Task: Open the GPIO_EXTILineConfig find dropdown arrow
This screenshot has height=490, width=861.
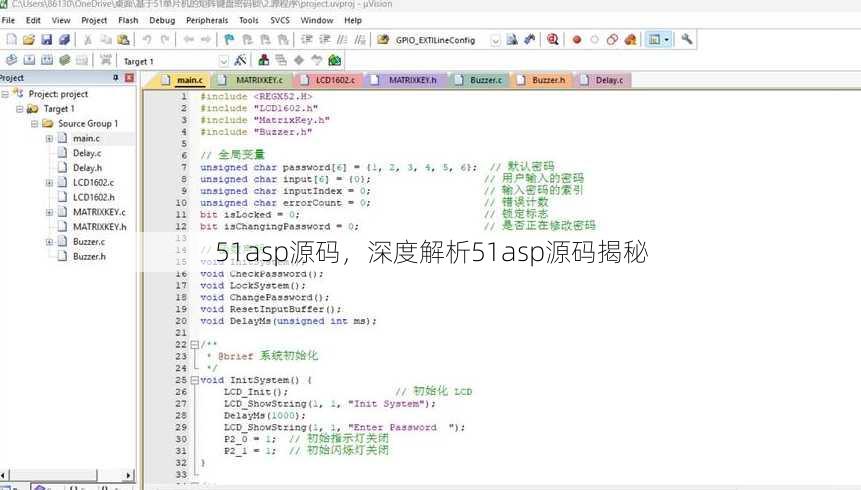Action: tap(495, 40)
